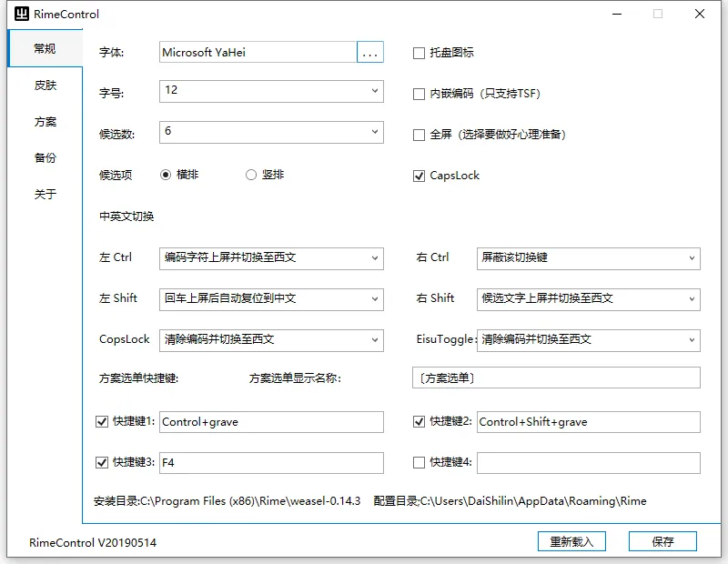Select the 横排 radio option
The width and height of the screenshot is (728, 564).
point(166,176)
